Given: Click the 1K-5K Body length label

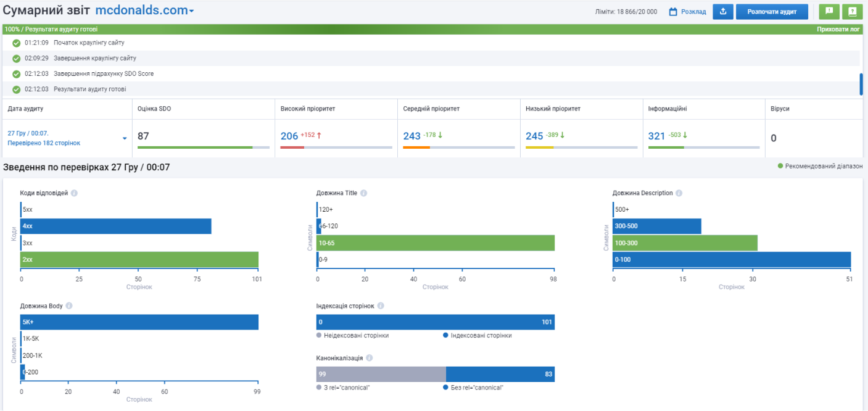Looking at the screenshot, I should tap(31, 339).
